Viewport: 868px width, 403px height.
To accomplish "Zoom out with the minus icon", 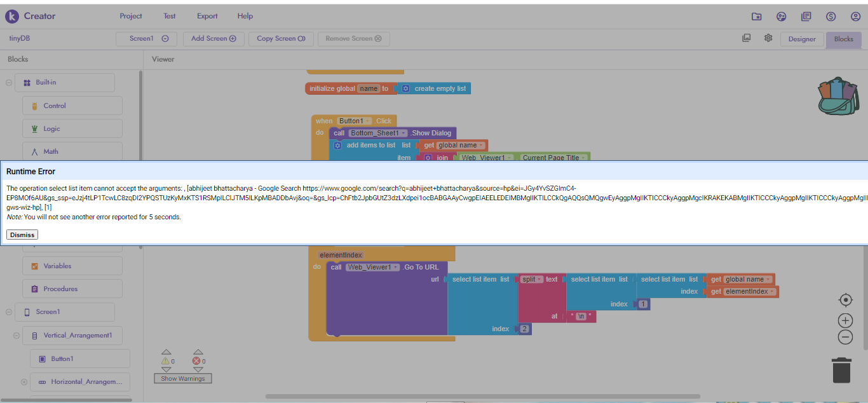I will 845,337.
